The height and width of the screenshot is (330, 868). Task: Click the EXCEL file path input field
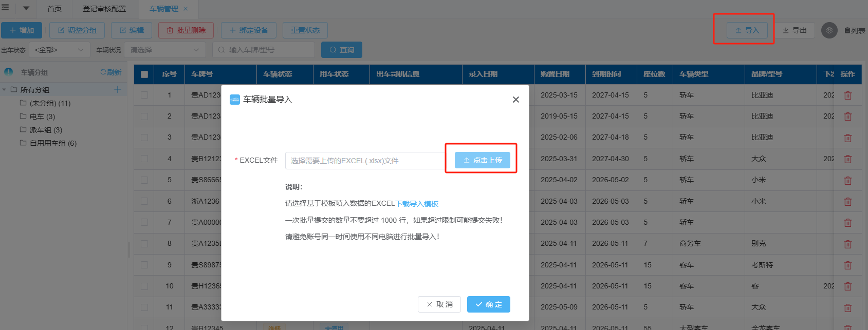[365, 161]
